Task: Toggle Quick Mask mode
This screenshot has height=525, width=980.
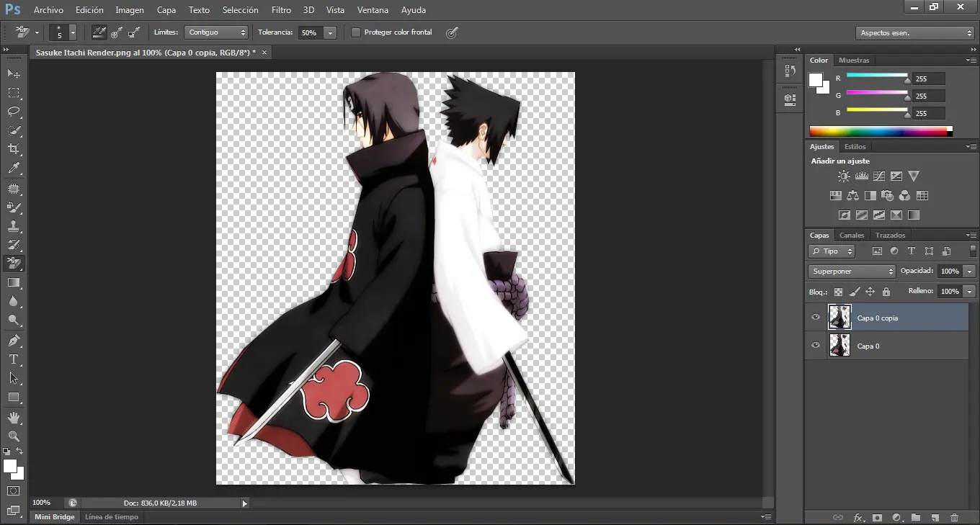Action: [14, 490]
